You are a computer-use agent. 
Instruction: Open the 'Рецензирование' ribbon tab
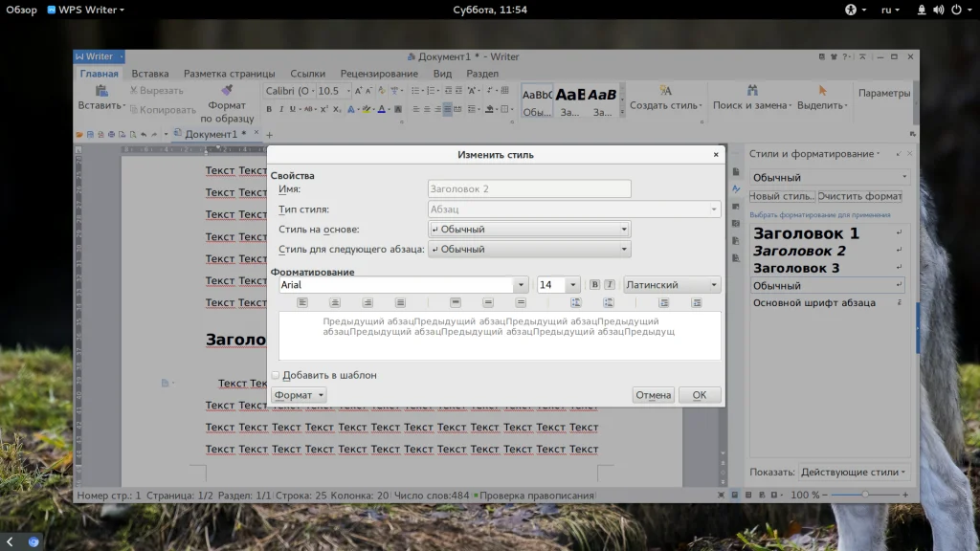point(379,74)
